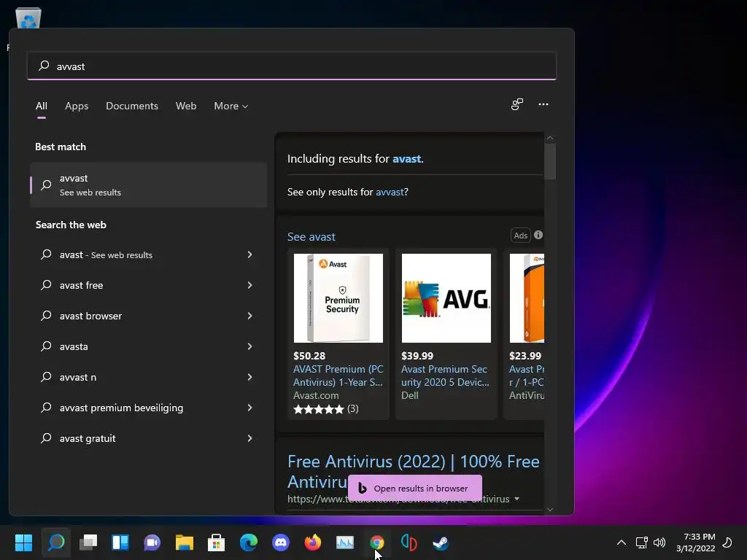Switch to the Documents tab
This screenshot has height=560, width=747.
132,106
